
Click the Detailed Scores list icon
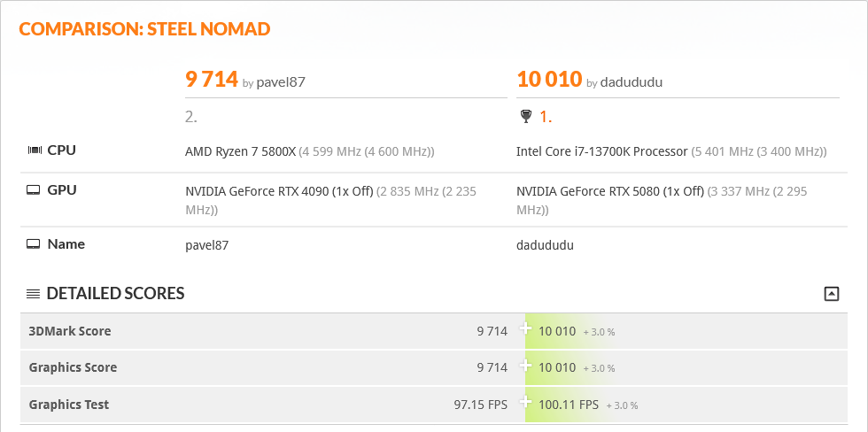click(x=33, y=294)
